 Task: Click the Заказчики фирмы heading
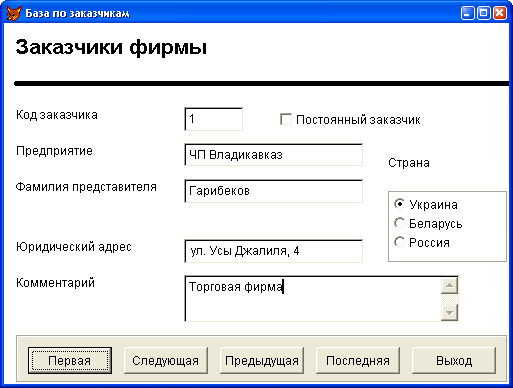point(111,48)
